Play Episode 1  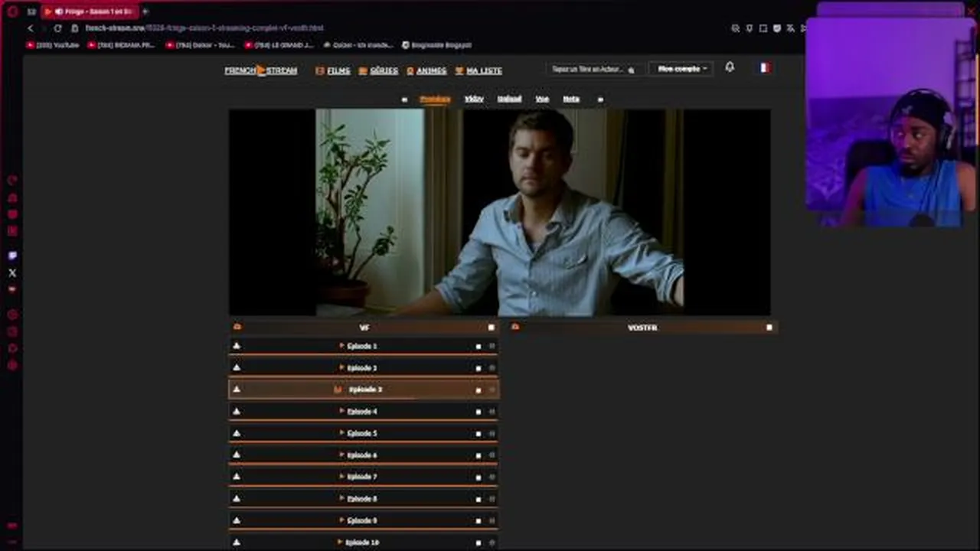364,346
